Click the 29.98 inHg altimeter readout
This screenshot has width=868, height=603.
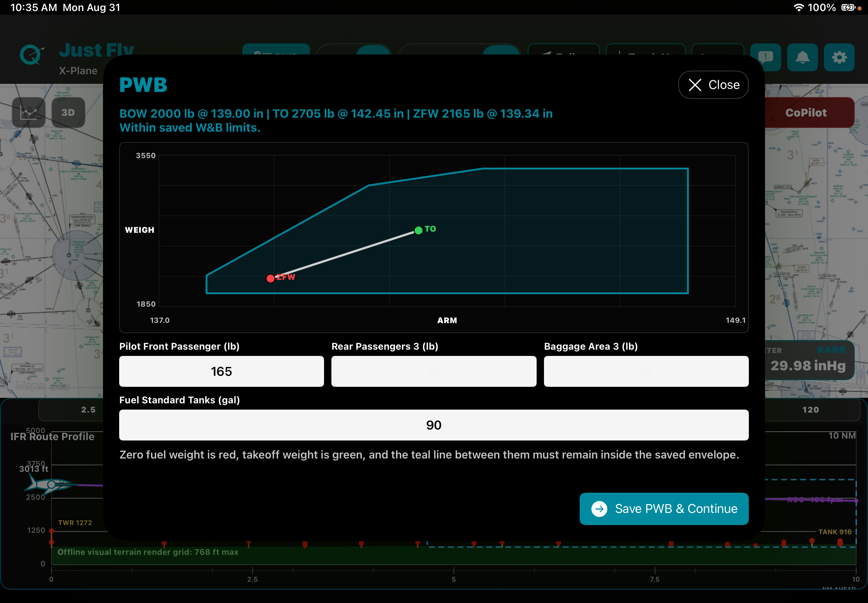point(808,365)
